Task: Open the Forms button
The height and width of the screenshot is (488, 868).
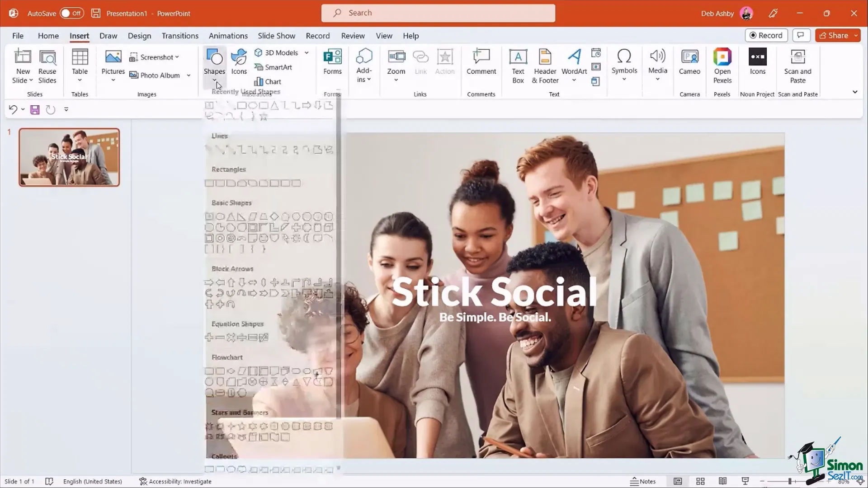Action: tap(332, 62)
